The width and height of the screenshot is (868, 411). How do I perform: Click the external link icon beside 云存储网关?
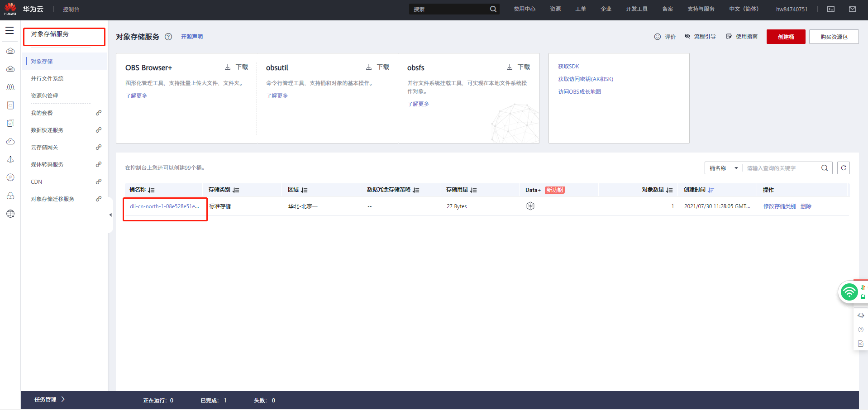point(99,147)
